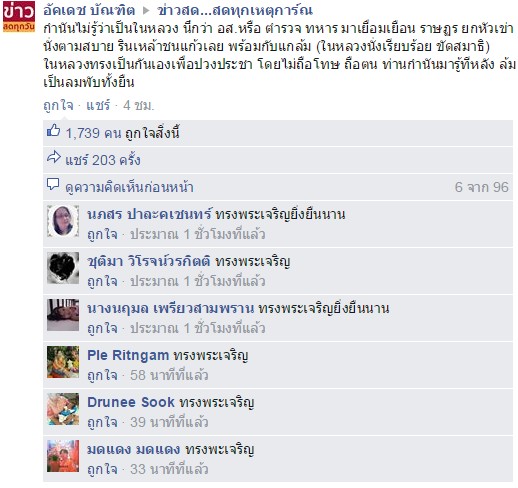Open Drunee Sook profile name link
The image size is (518, 488).
click(x=131, y=402)
